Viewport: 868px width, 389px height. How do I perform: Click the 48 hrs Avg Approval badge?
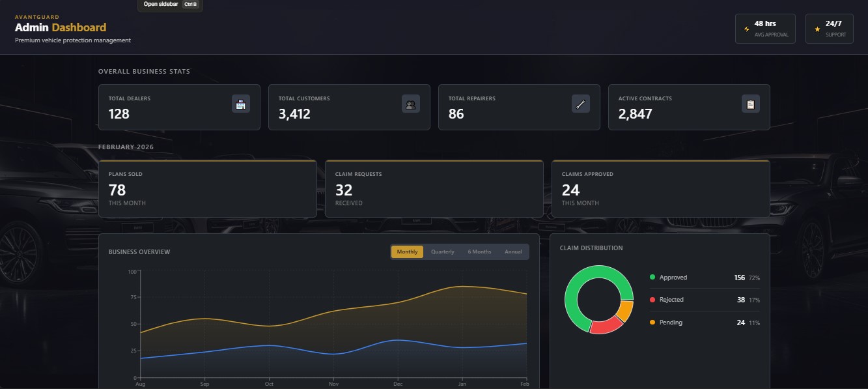[x=765, y=29]
